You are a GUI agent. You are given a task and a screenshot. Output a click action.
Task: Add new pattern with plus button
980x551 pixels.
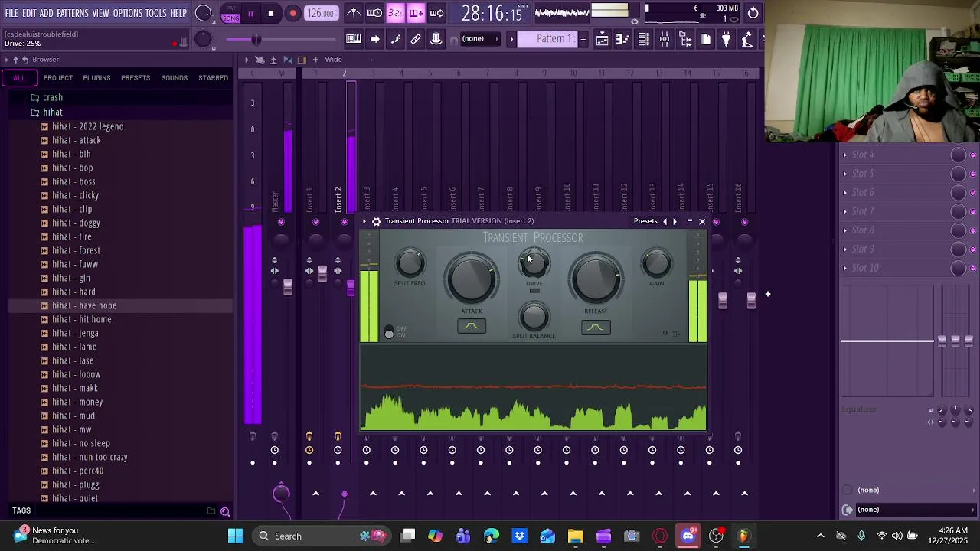pos(583,39)
